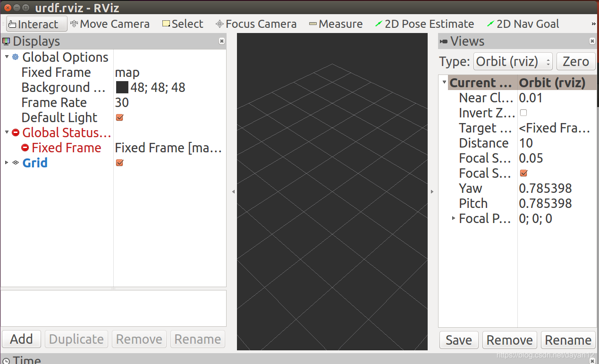Expand the Grid display properties

click(7, 163)
